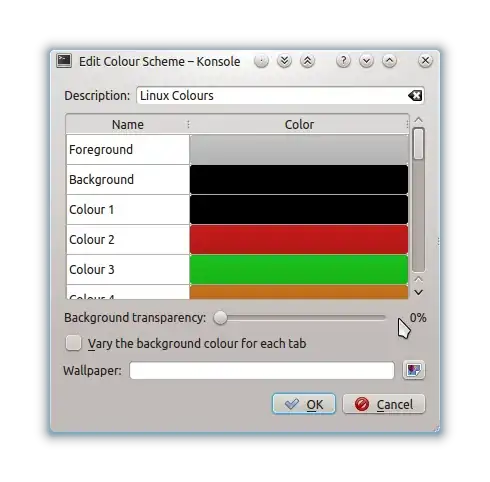Click the Color column header
Screen dimensions: 490x482
point(299,124)
